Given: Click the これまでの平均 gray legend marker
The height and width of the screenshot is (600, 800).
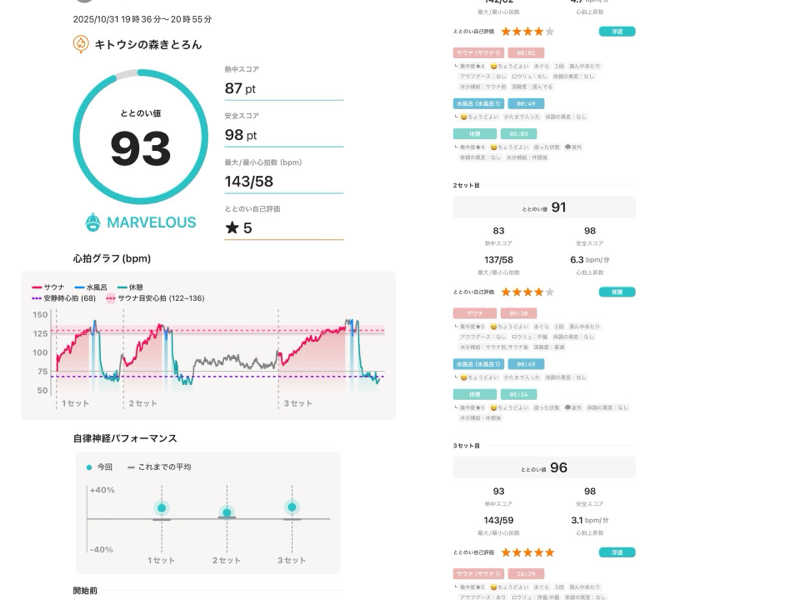Looking at the screenshot, I should click(x=131, y=467).
